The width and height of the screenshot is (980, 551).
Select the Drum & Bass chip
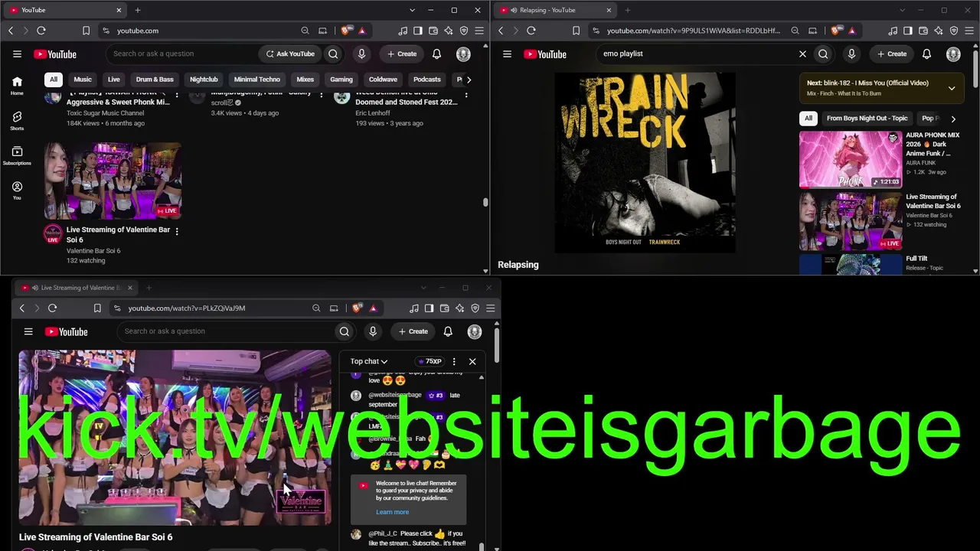pyautogui.click(x=155, y=80)
